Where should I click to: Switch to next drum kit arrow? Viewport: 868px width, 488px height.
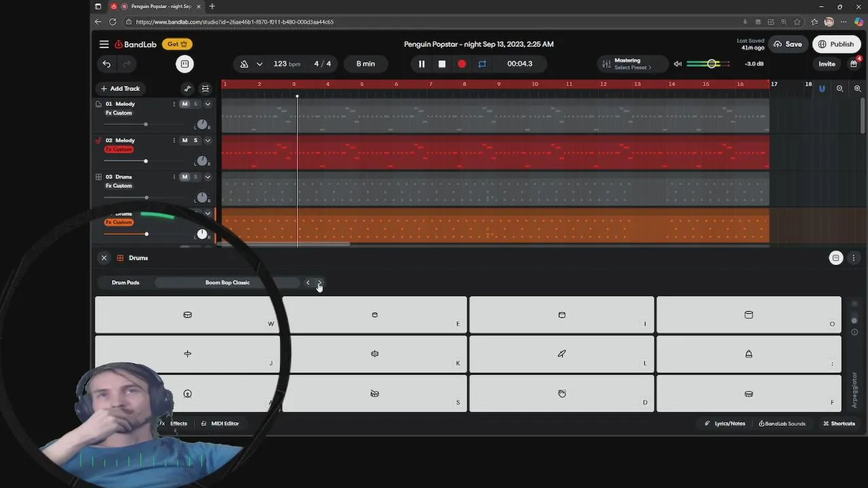pyautogui.click(x=319, y=283)
